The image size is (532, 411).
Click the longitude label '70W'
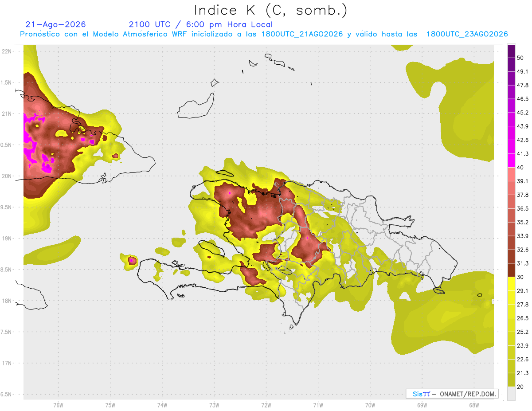(370, 405)
